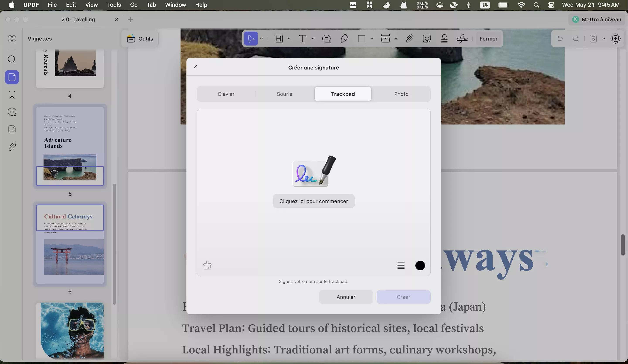Select the comment note tool icon
Image resolution: width=628 pixels, height=364 pixels.
tap(326, 39)
